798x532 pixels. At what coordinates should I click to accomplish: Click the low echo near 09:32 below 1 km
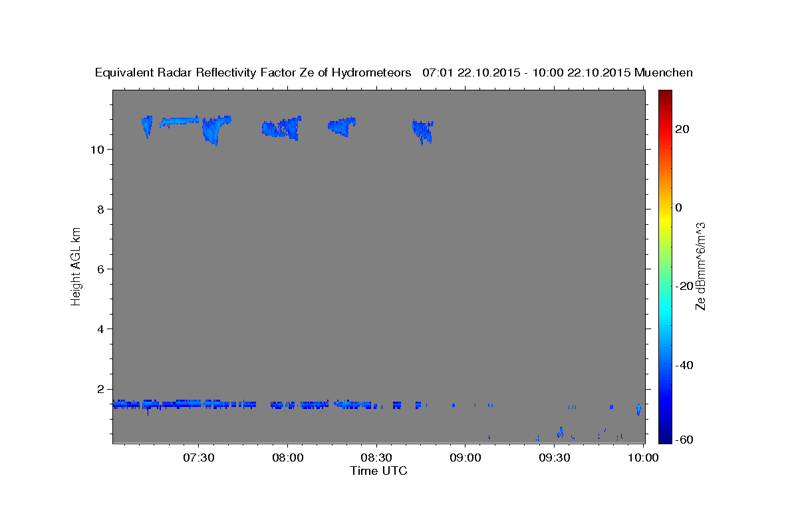click(560, 432)
